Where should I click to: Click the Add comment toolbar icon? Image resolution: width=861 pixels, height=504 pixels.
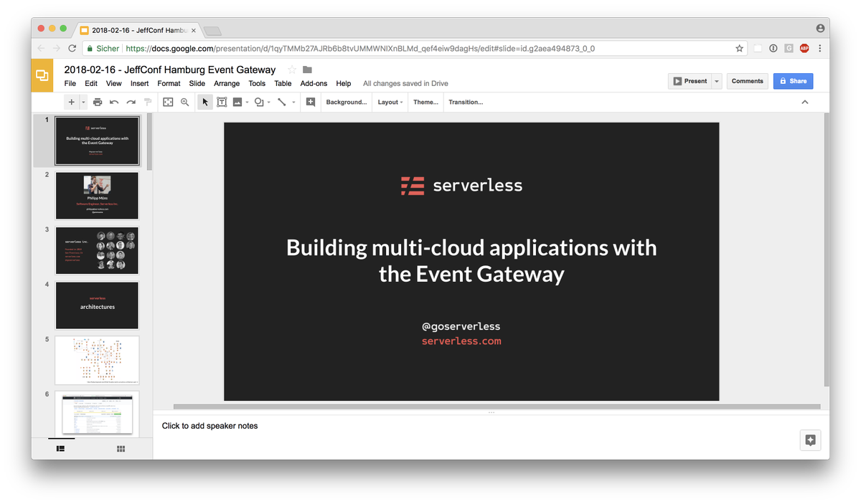pos(310,103)
